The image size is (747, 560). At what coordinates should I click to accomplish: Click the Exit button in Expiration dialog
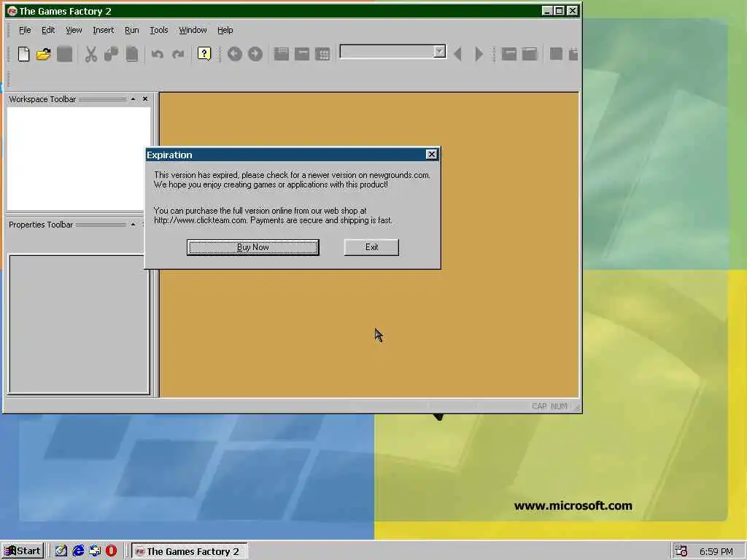[x=371, y=247]
